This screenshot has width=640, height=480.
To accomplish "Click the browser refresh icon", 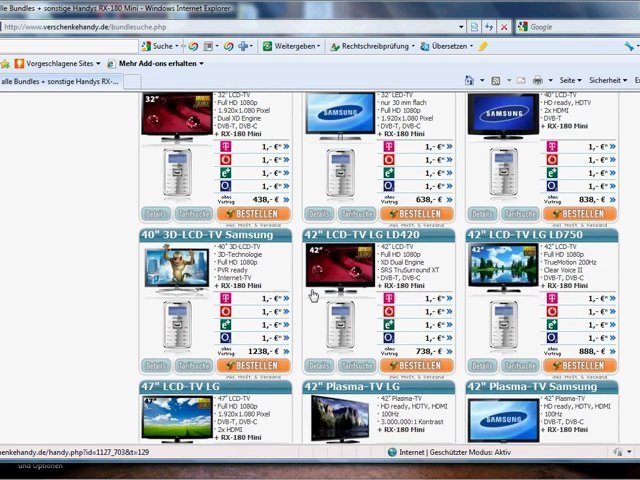I will (x=488, y=27).
